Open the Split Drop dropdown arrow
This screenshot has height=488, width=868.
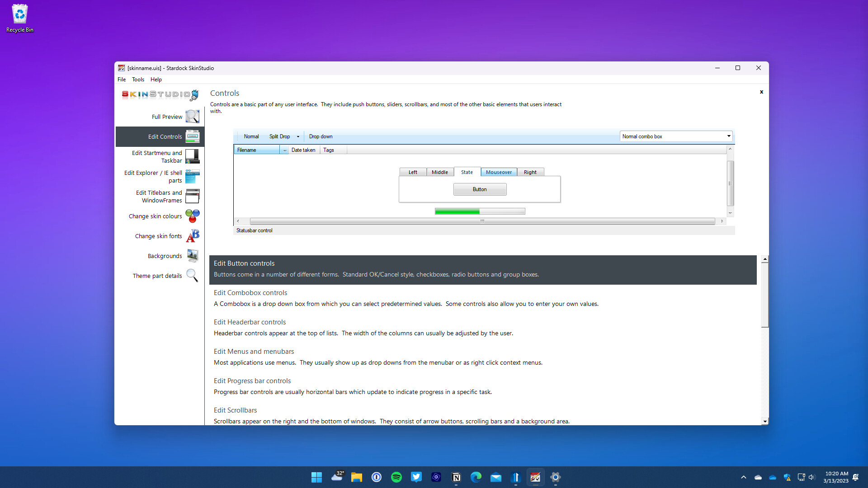(298, 136)
